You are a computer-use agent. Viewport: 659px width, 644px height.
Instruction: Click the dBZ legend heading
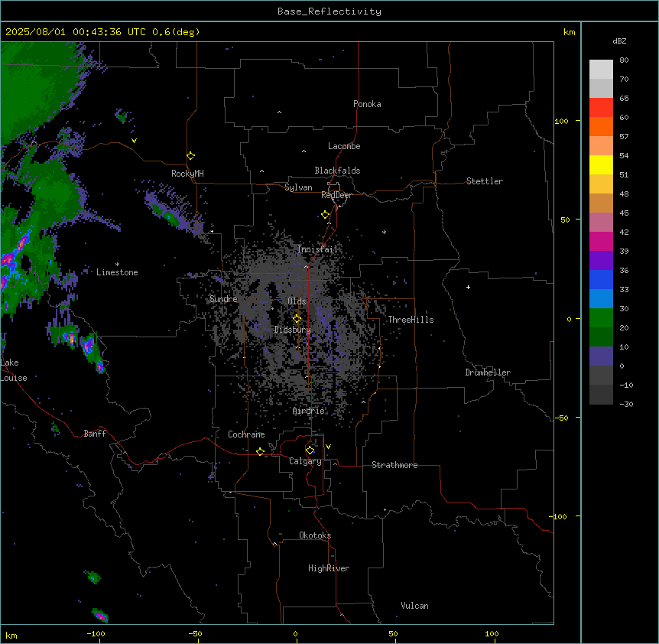click(x=619, y=41)
